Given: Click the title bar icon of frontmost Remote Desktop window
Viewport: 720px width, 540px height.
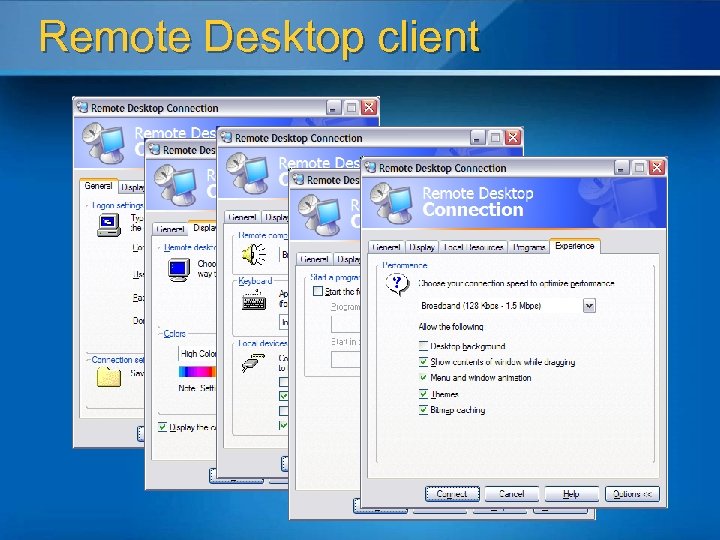Looking at the screenshot, I should 370,168.
